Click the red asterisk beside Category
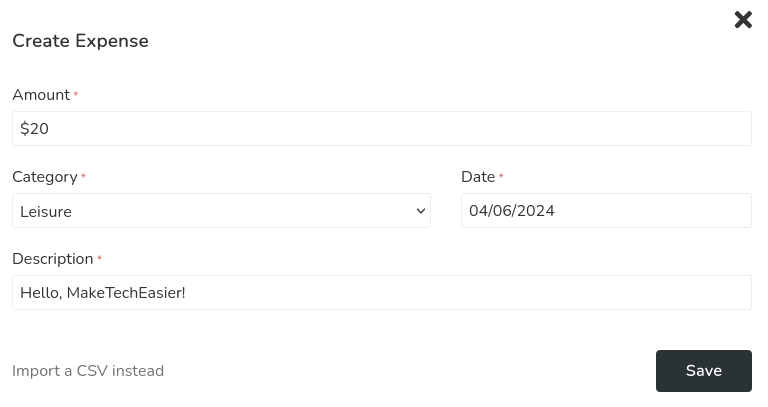The width and height of the screenshot is (768, 407). (83, 177)
